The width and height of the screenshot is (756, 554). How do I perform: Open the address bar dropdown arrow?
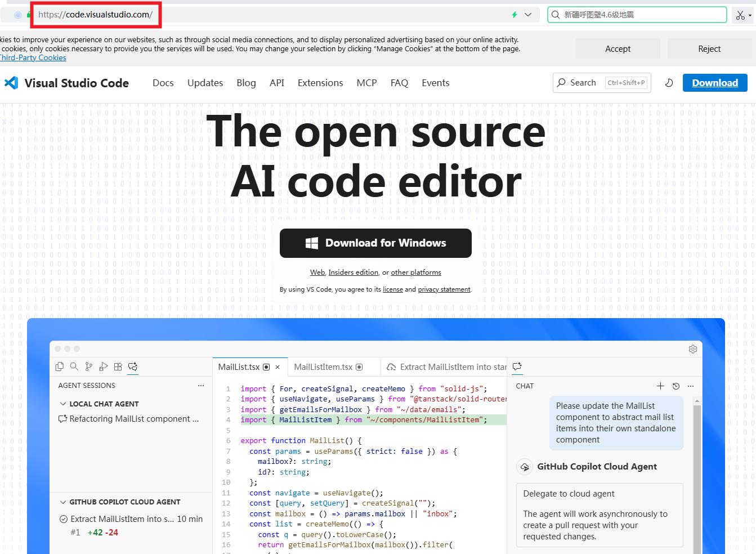pos(528,15)
